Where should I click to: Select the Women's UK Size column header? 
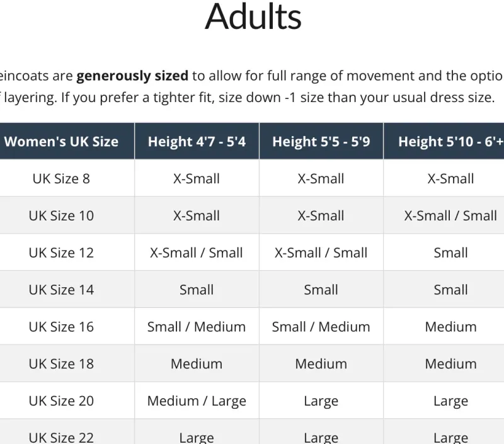pyautogui.click(x=61, y=142)
